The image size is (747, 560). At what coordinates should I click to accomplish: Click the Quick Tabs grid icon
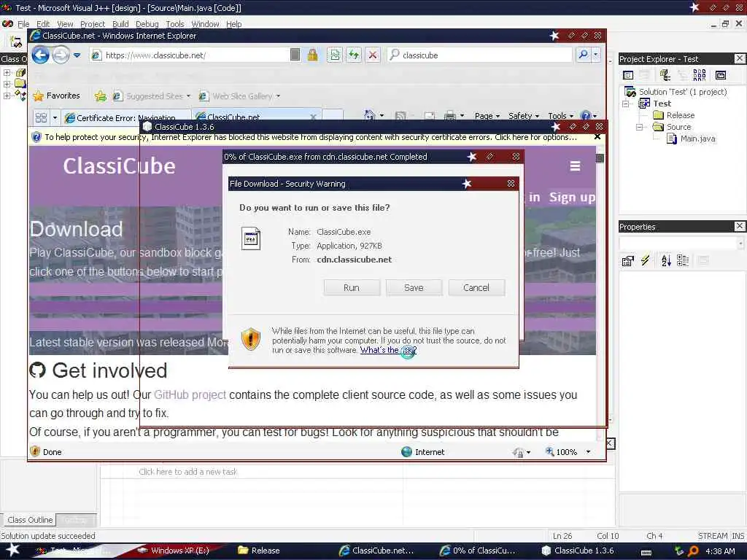[x=42, y=117]
